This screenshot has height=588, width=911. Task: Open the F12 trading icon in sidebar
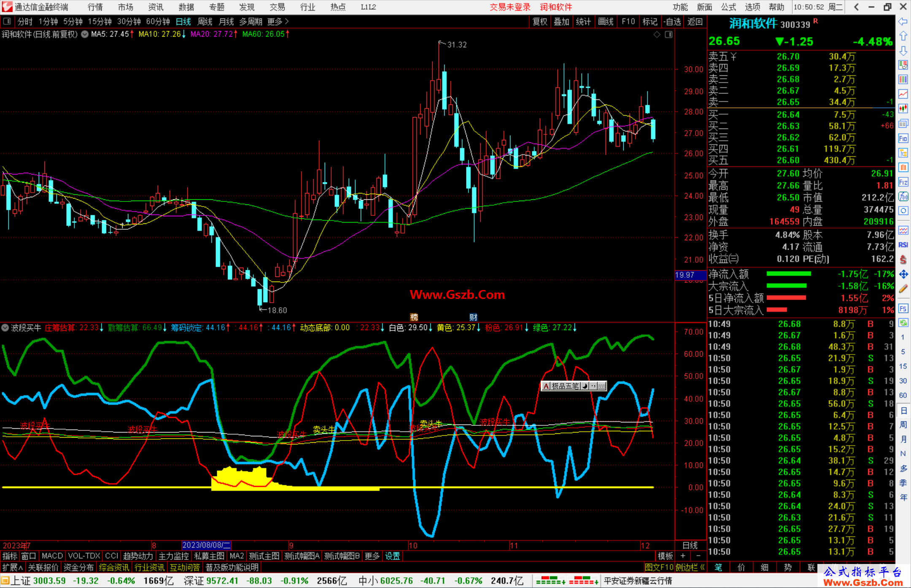click(x=903, y=182)
